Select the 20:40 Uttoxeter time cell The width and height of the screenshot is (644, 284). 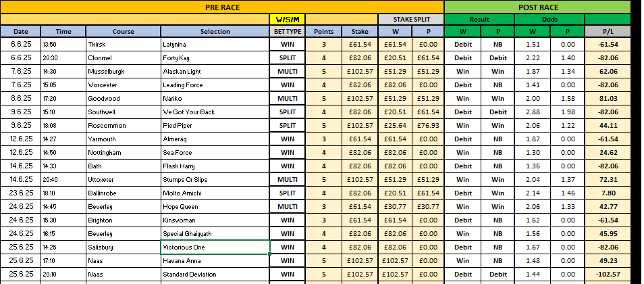point(63,180)
